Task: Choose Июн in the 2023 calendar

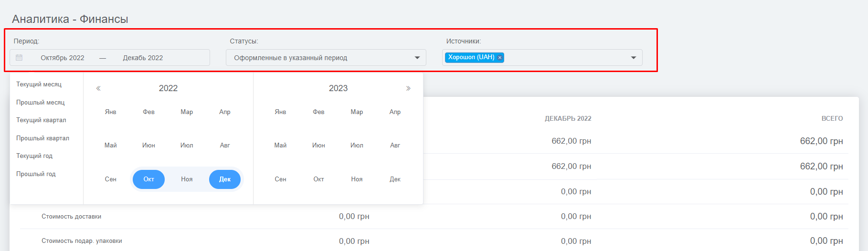Action: [x=318, y=146]
